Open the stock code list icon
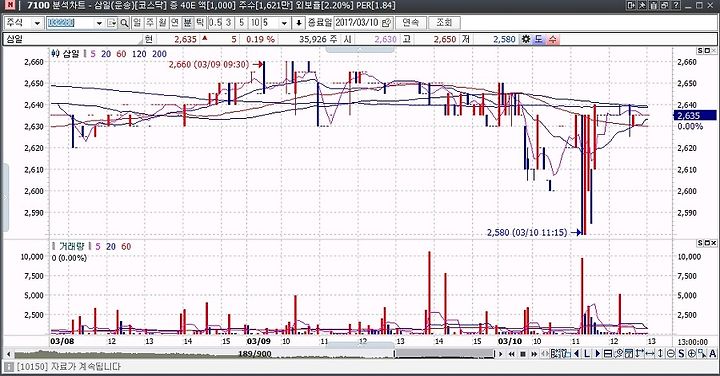 112,22
